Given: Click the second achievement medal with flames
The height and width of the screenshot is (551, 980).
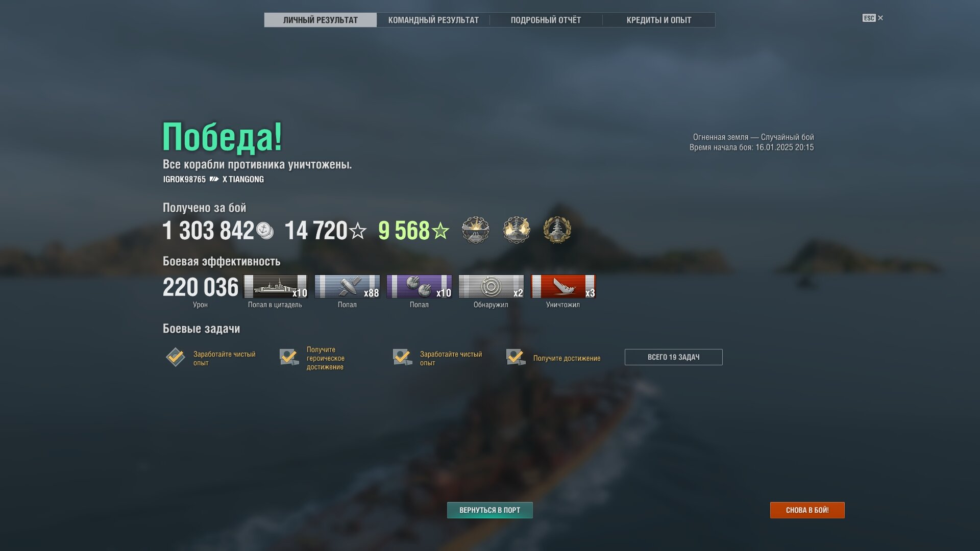Looking at the screenshot, I should [516, 230].
